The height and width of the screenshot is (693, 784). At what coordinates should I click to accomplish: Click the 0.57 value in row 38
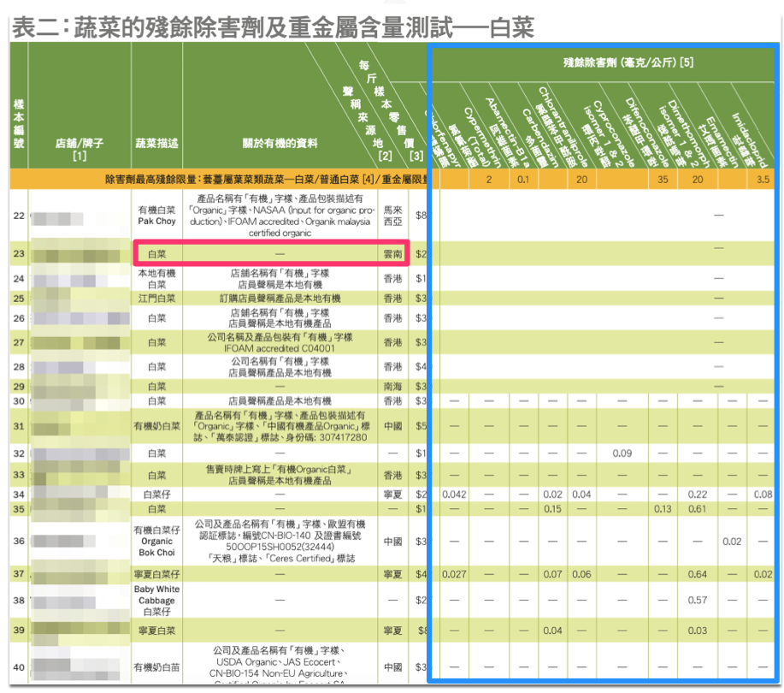tap(698, 601)
